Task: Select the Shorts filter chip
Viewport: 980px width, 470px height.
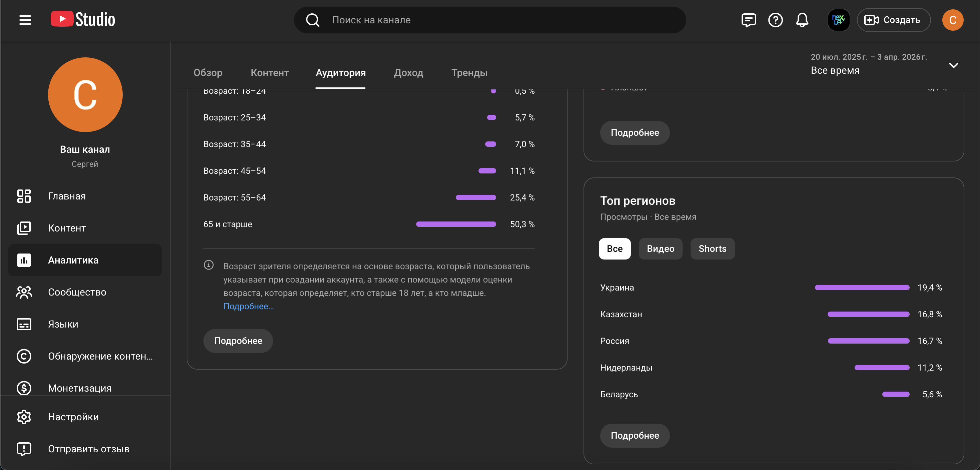Action: click(x=712, y=249)
